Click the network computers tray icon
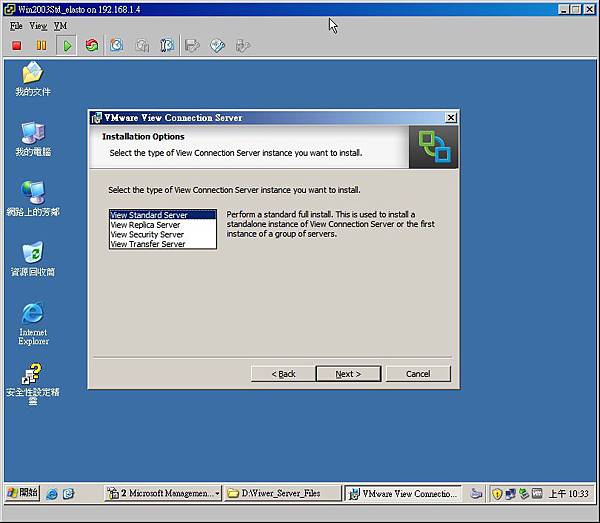Screen dimensions: 600x523 (510, 494)
